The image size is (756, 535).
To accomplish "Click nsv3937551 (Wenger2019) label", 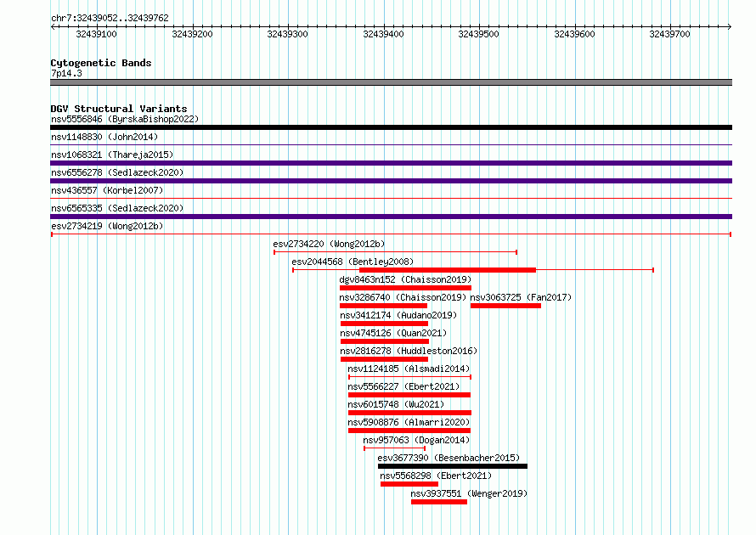I will click(x=469, y=493).
